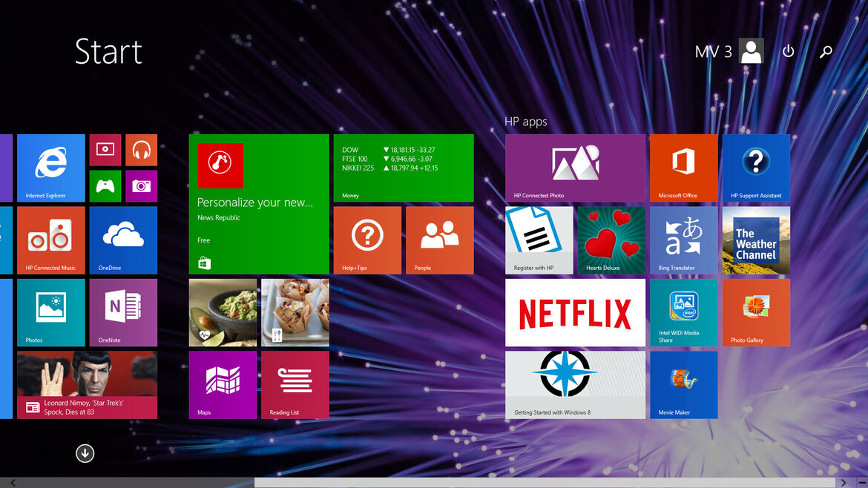The width and height of the screenshot is (868, 488).
Task: Launch the Netflix tile
Action: (575, 313)
